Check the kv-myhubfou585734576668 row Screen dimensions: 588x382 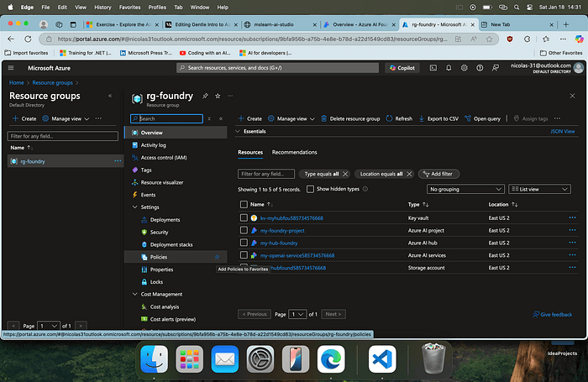(244, 217)
